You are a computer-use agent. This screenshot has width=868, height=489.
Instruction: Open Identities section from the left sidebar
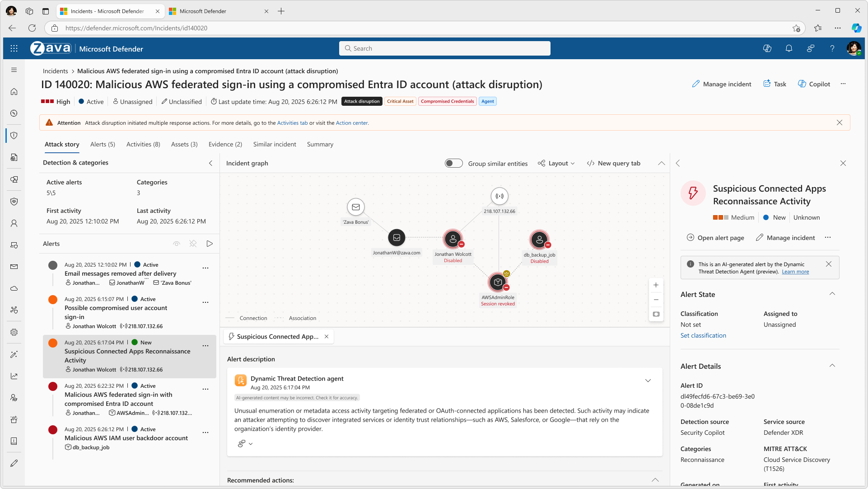coord(14,223)
